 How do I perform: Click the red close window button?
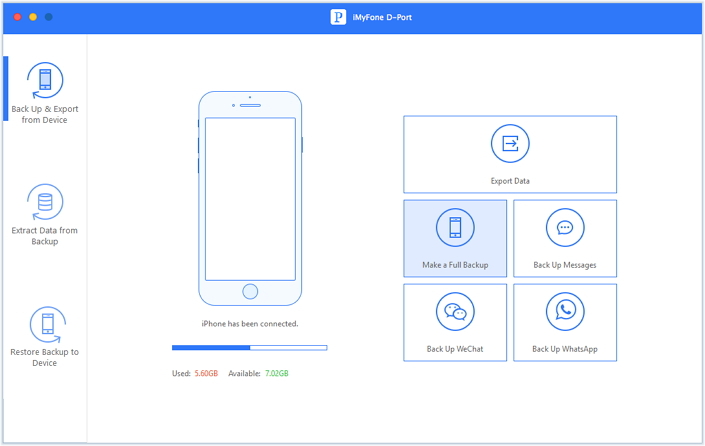pyautogui.click(x=18, y=17)
